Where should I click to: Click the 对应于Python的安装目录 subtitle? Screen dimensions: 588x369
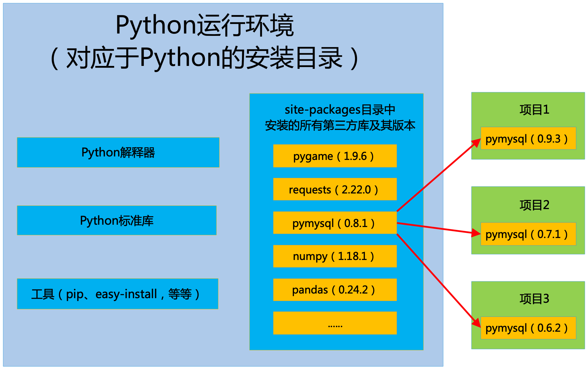[205, 58]
